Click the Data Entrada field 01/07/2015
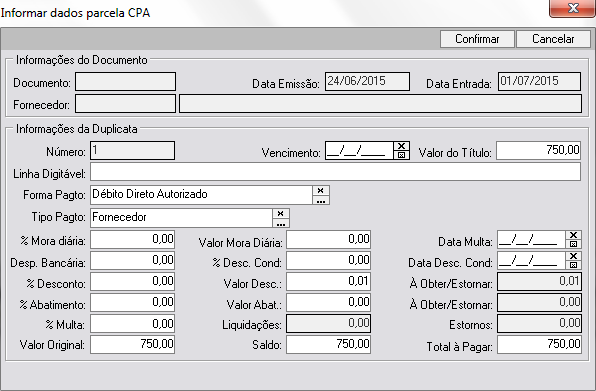Viewport: 596px width, 391px height. (x=539, y=81)
